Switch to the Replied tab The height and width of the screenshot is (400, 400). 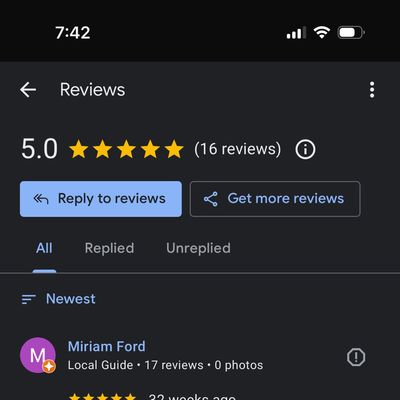click(x=109, y=248)
